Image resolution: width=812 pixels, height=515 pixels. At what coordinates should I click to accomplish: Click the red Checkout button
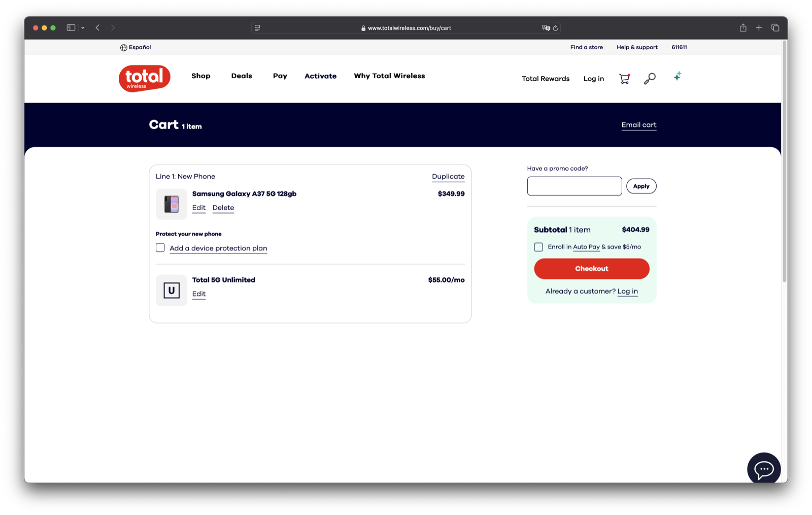pos(592,269)
